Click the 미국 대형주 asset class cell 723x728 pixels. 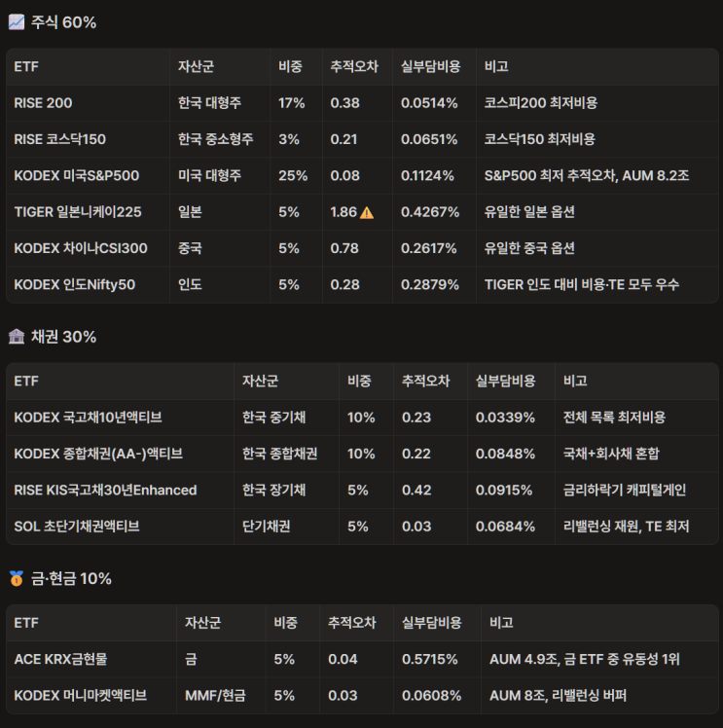(x=210, y=175)
